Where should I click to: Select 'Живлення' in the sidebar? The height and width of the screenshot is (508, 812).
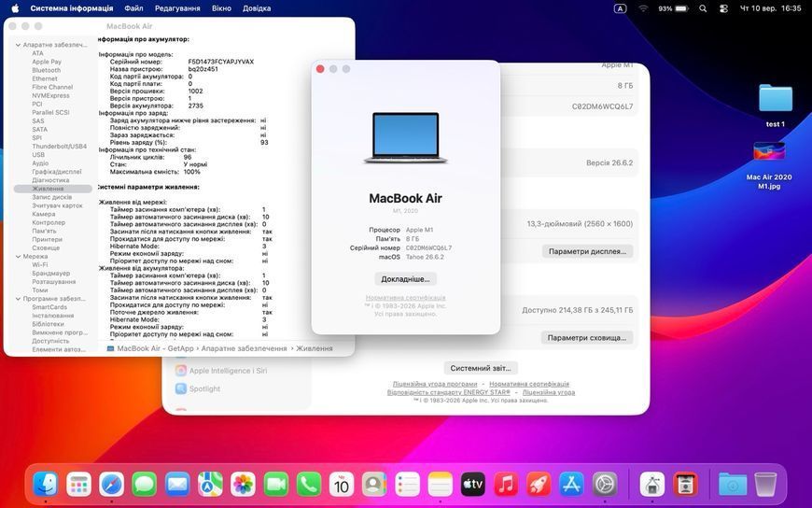pos(53,189)
